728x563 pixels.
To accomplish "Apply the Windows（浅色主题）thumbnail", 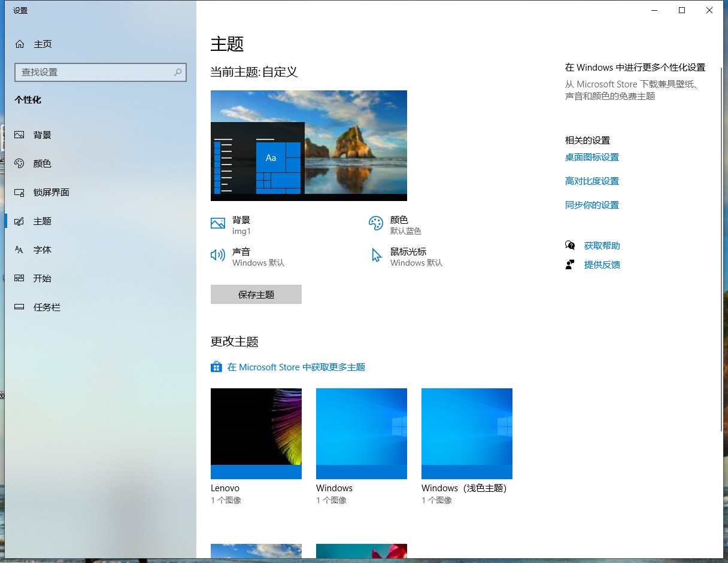I will coord(467,434).
